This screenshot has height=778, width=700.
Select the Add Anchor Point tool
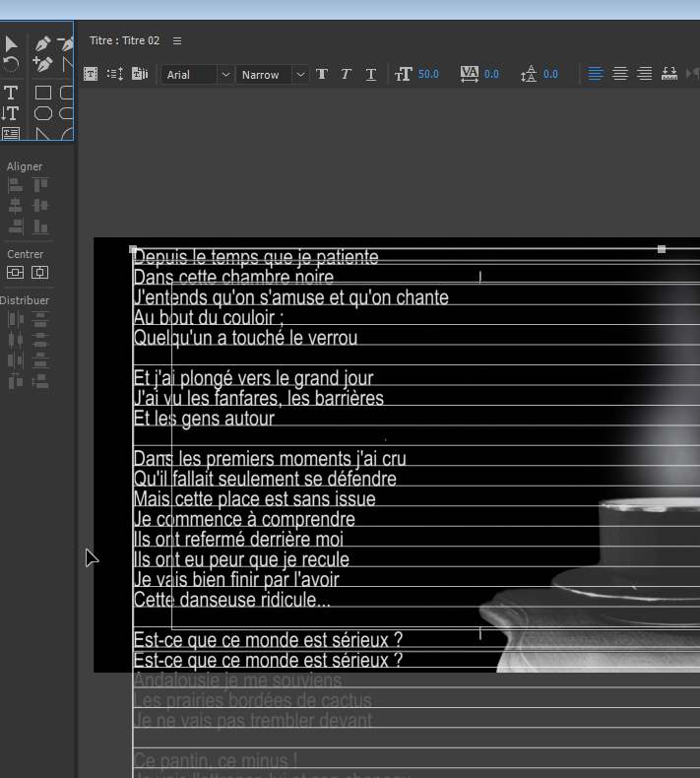pos(42,65)
